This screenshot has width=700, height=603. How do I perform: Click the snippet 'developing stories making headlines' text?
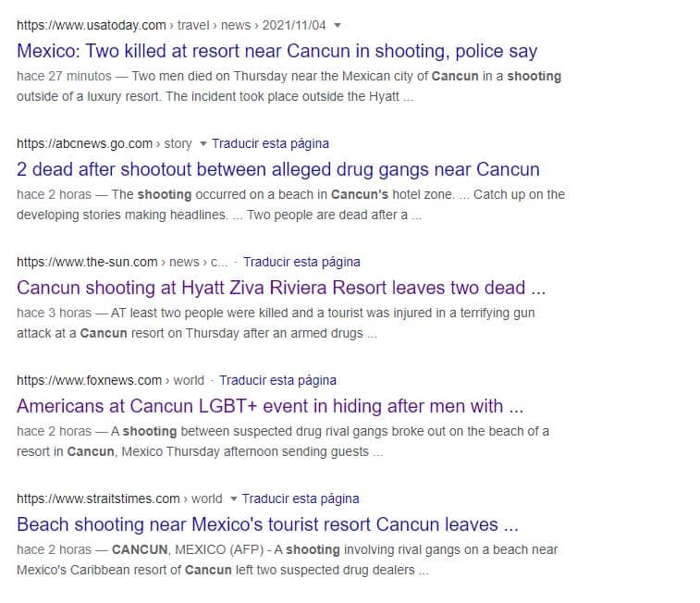(122, 215)
